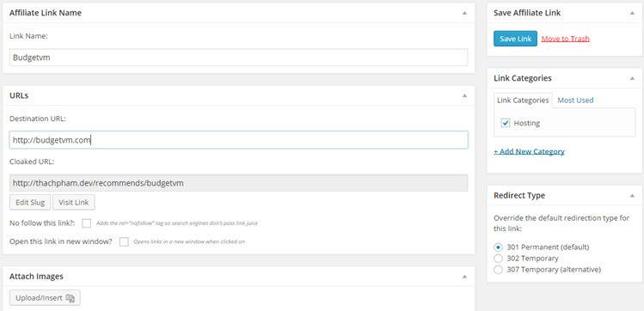The width and height of the screenshot is (644, 311).
Task: Click the Edit Slug button
Action: coord(30,202)
